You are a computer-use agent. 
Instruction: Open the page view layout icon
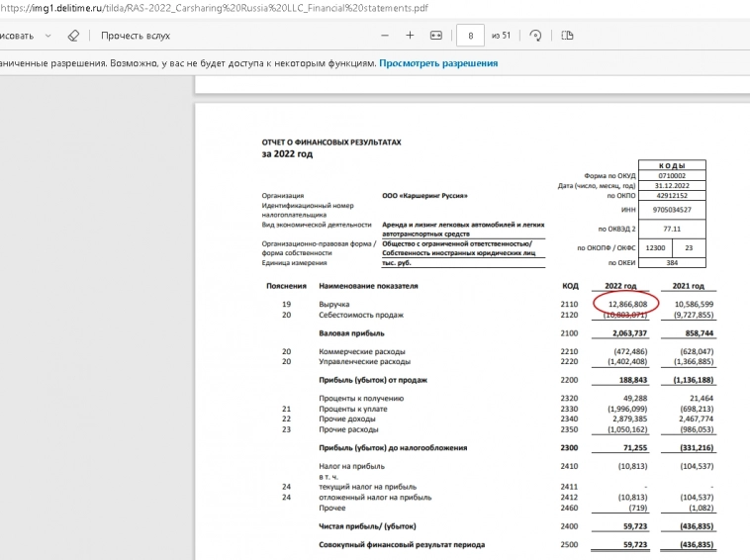(567, 36)
